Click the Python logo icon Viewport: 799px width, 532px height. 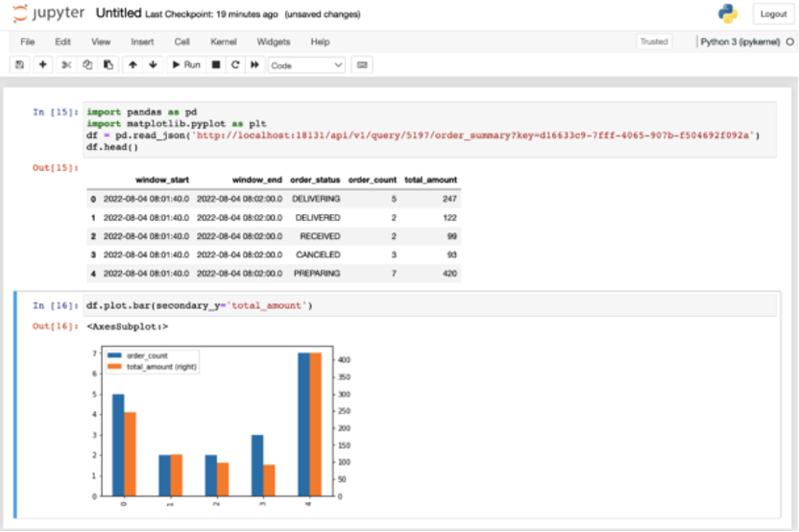tap(728, 13)
